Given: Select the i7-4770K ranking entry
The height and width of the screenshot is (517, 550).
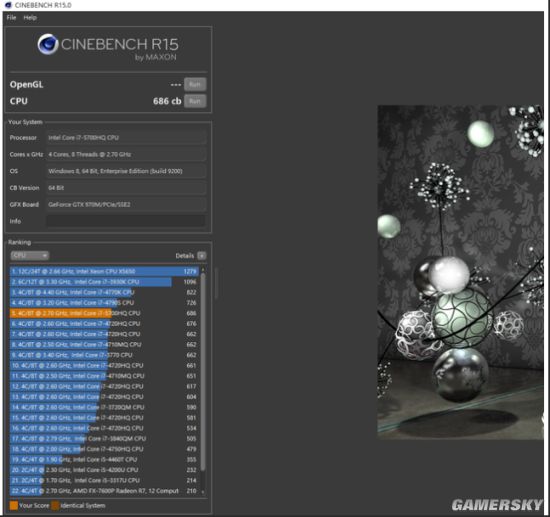Looking at the screenshot, I should (x=105, y=292).
